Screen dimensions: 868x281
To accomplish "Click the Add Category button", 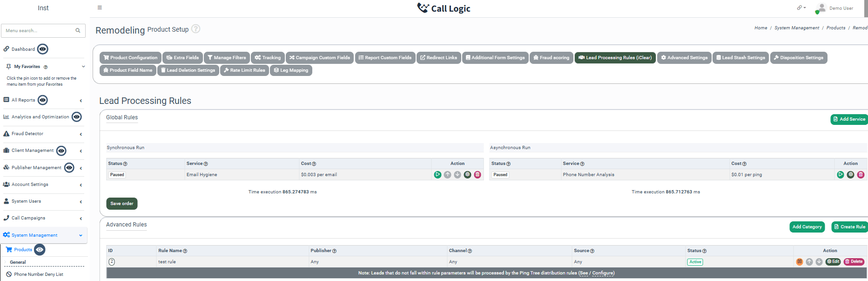I will (x=807, y=227).
